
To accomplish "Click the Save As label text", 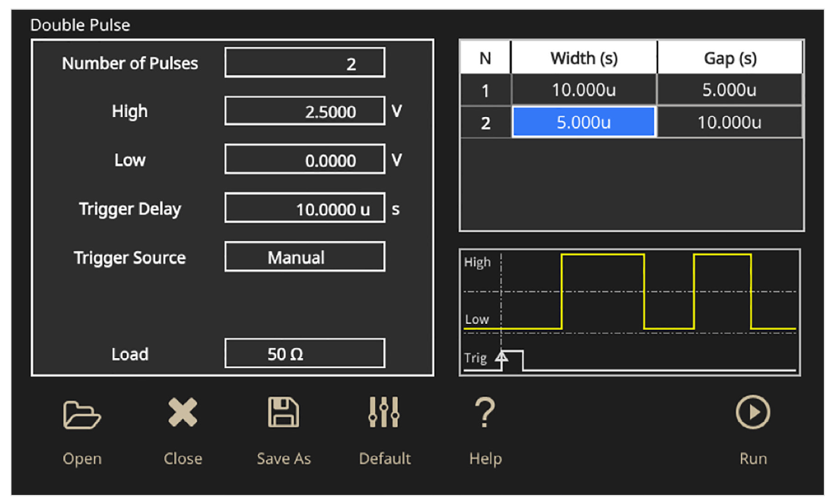I will [x=284, y=458].
